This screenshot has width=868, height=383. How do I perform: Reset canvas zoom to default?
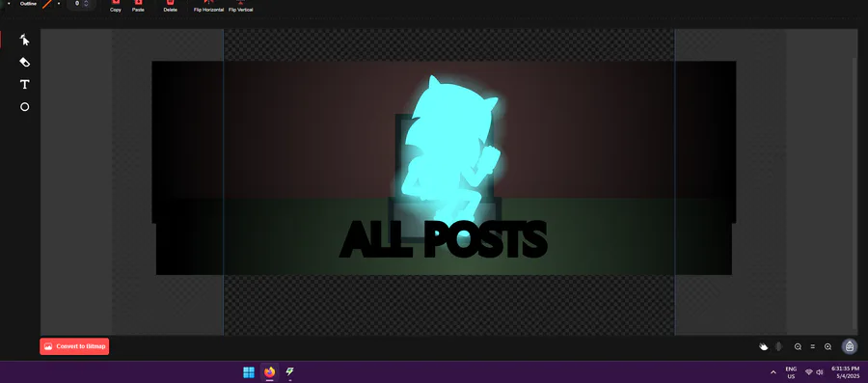pos(813,347)
